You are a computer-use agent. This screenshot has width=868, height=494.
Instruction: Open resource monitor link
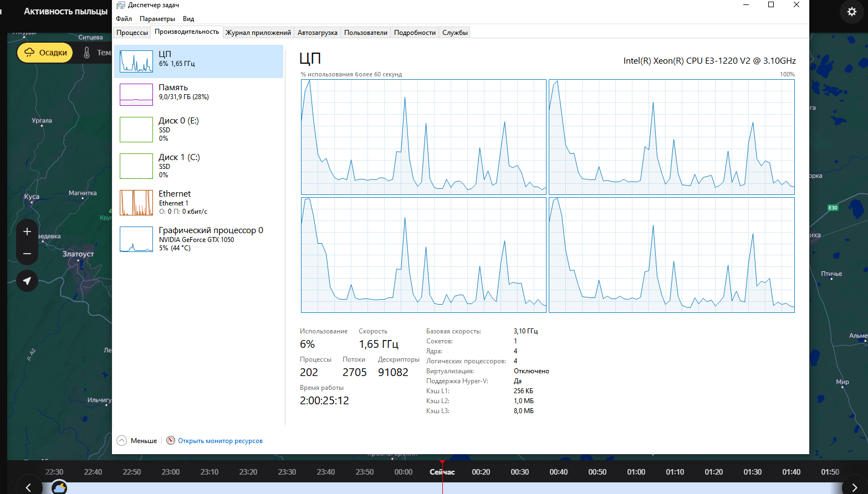tap(220, 441)
